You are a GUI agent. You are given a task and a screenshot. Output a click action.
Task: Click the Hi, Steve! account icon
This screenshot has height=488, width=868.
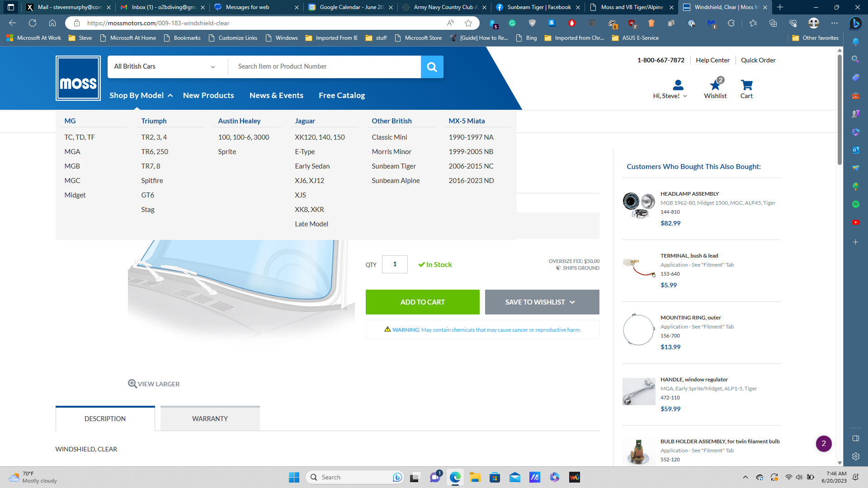(678, 85)
